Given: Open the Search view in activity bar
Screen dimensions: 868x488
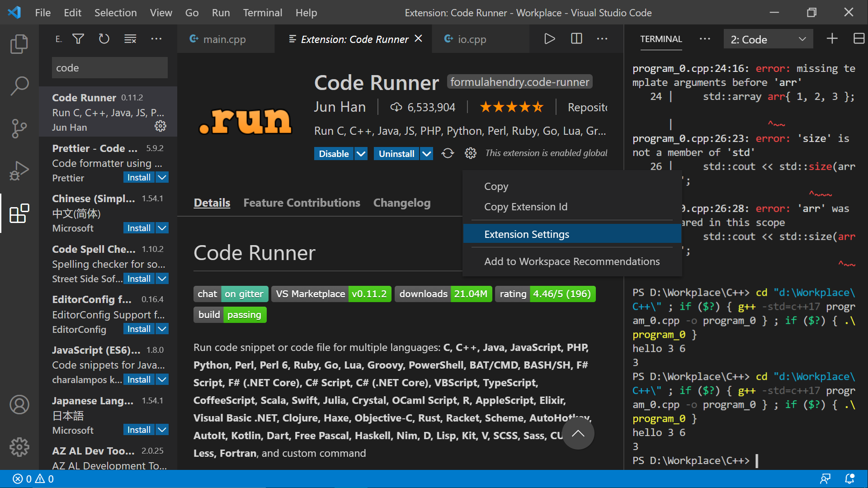Looking at the screenshot, I should pos(19,86).
